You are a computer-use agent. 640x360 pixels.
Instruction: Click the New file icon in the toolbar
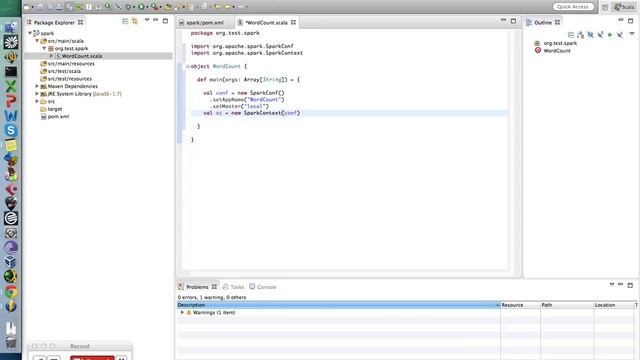tap(27, 7)
